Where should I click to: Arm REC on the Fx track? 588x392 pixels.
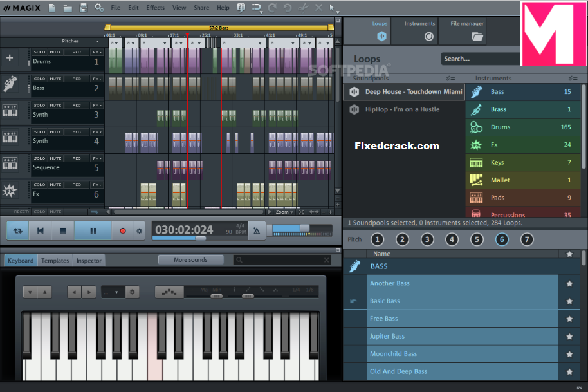point(77,185)
